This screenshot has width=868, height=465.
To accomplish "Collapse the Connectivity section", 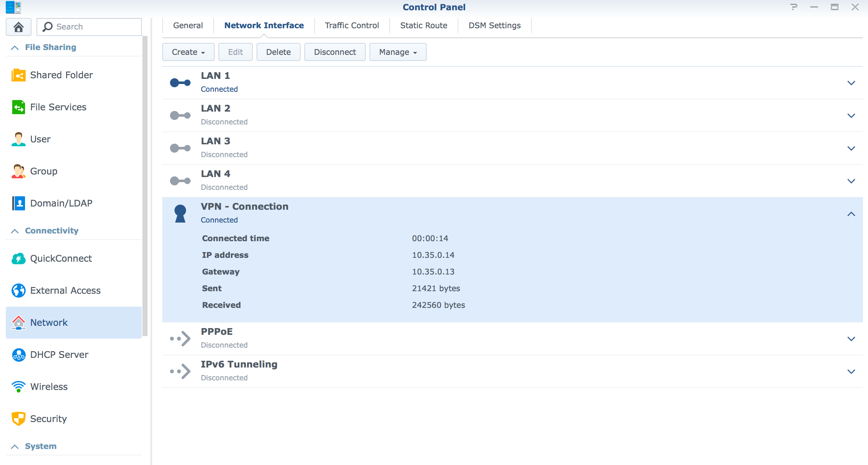I will [x=14, y=231].
